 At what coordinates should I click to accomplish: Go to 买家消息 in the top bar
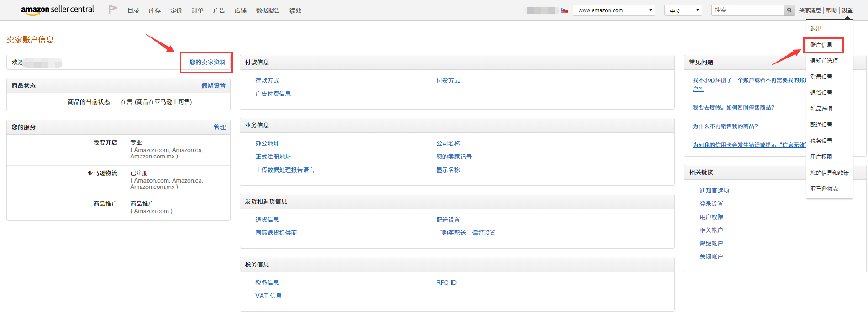point(810,10)
